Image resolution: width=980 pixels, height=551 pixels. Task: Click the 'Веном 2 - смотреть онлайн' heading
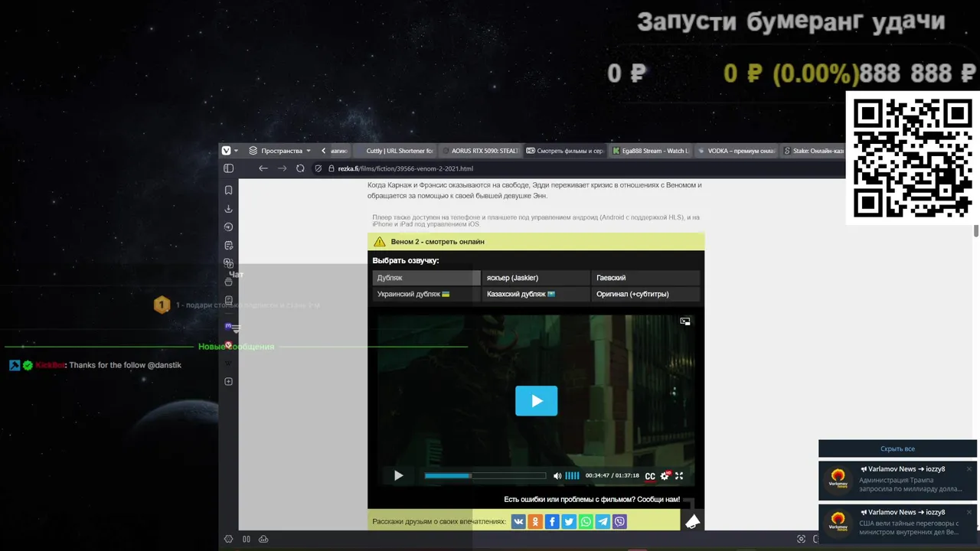tap(437, 242)
